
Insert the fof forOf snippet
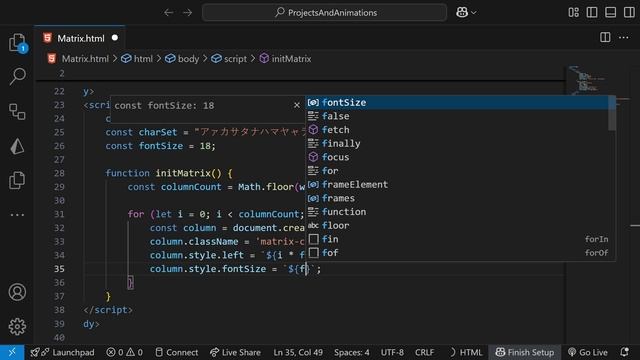(x=457, y=253)
